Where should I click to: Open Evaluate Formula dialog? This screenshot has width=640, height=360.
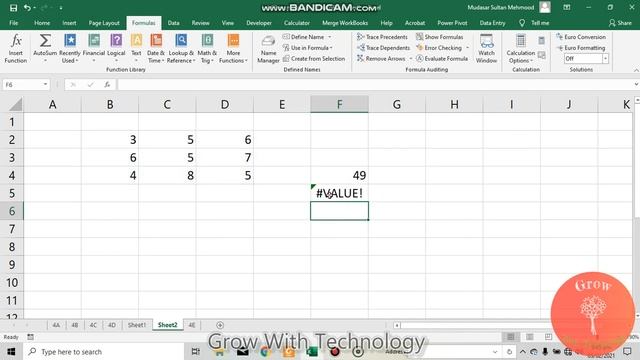(442, 59)
